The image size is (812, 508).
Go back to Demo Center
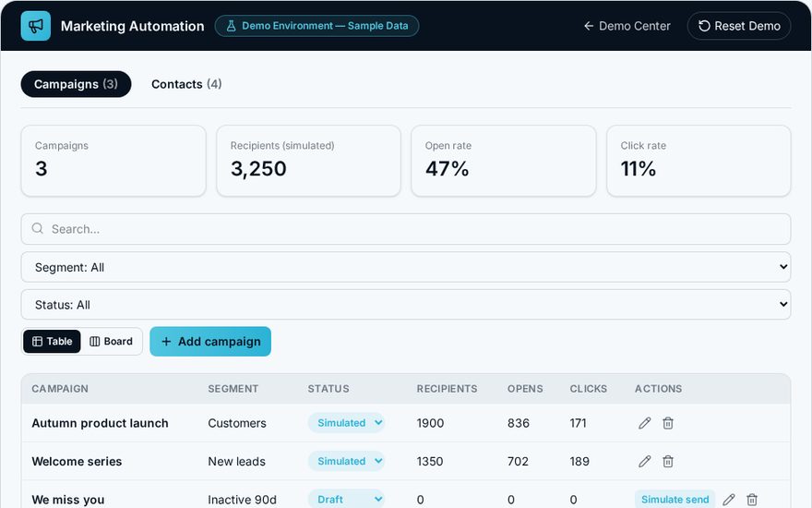point(627,26)
